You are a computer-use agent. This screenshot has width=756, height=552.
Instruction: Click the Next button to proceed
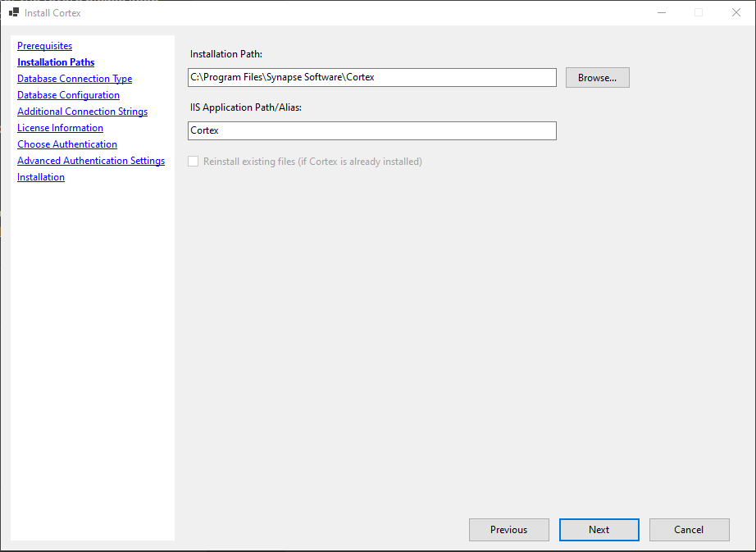pyautogui.click(x=599, y=529)
